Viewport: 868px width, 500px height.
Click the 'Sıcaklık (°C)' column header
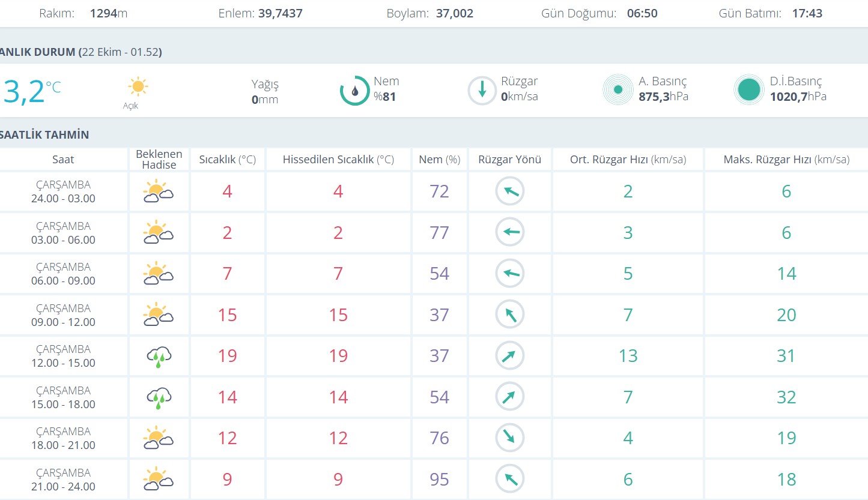(227, 160)
